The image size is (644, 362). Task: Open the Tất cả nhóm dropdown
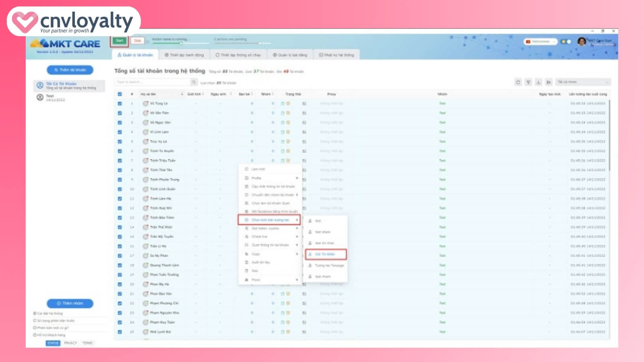(x=583, y=82)
